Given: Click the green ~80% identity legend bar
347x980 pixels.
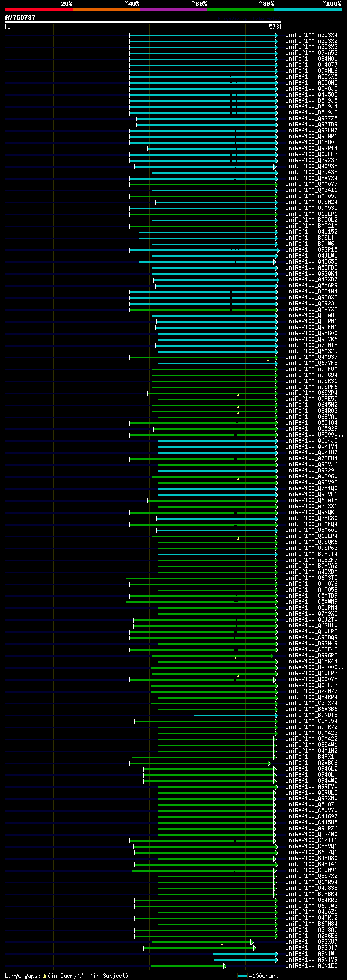Looking at the screenshot, I should pos(241,10).
